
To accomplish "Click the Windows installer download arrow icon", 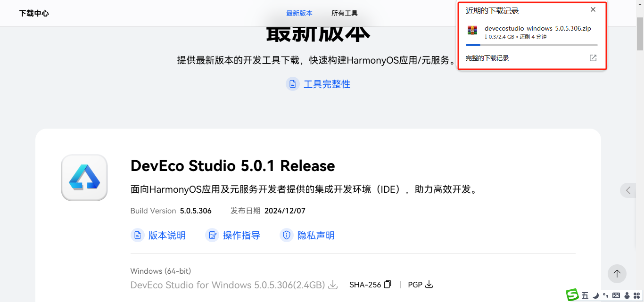I will 333,285.
